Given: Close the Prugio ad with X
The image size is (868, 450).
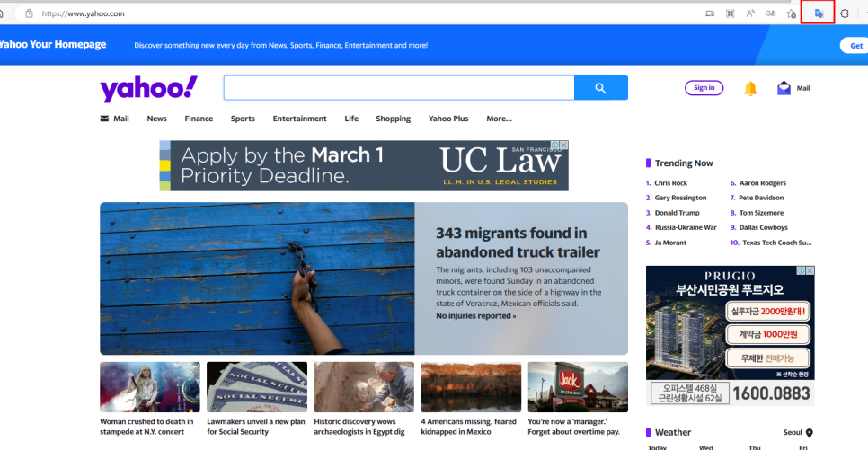Looking at the screenshot, I should tap(810, 270).
